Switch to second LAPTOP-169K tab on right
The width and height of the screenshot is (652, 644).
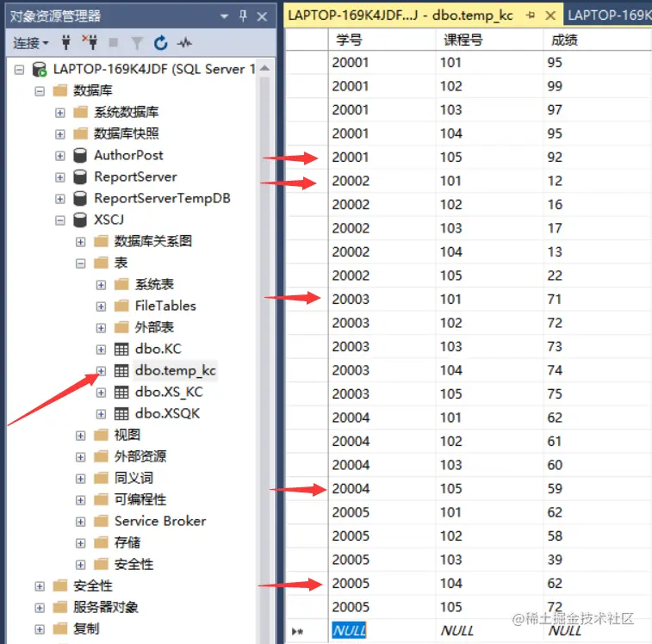pyautogui.click(x=609, y=15)
